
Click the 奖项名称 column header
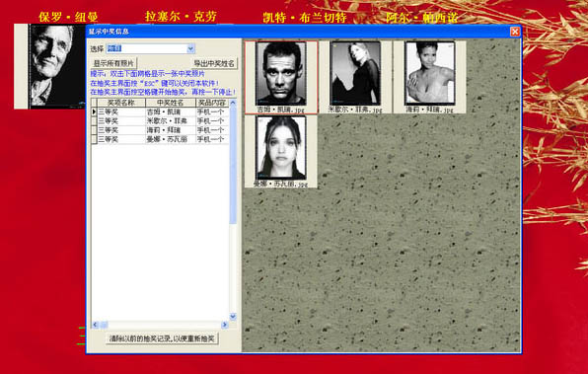coord(121,103)
